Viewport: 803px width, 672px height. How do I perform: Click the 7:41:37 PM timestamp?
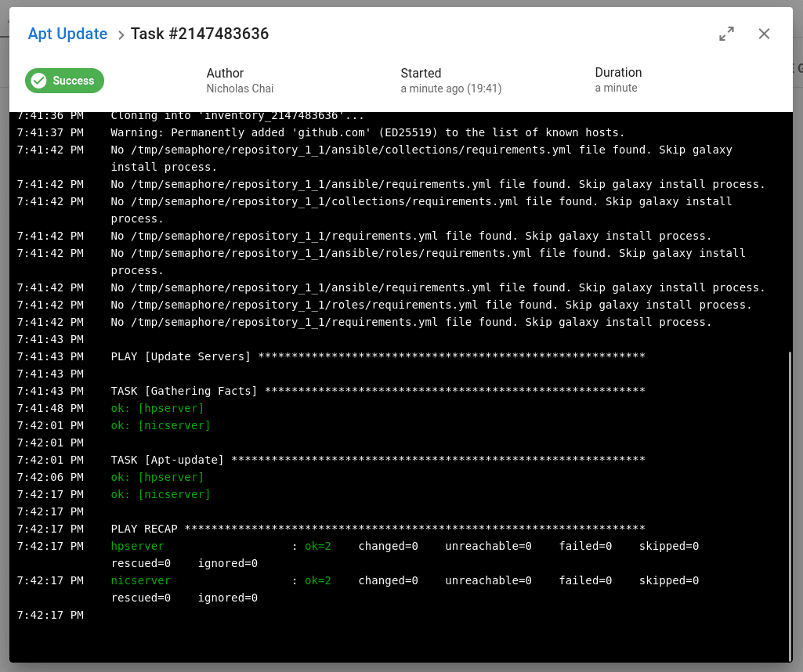[50, 132]
